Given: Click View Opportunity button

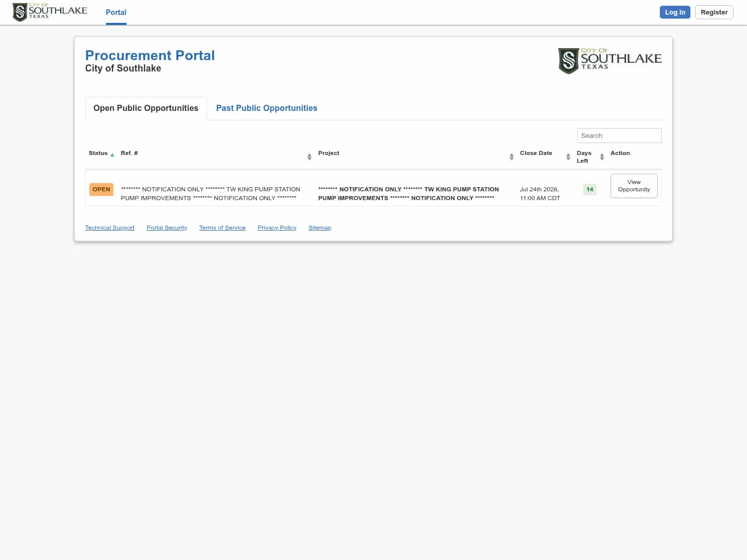Looking at the screenshot, I should coord(634,186).
